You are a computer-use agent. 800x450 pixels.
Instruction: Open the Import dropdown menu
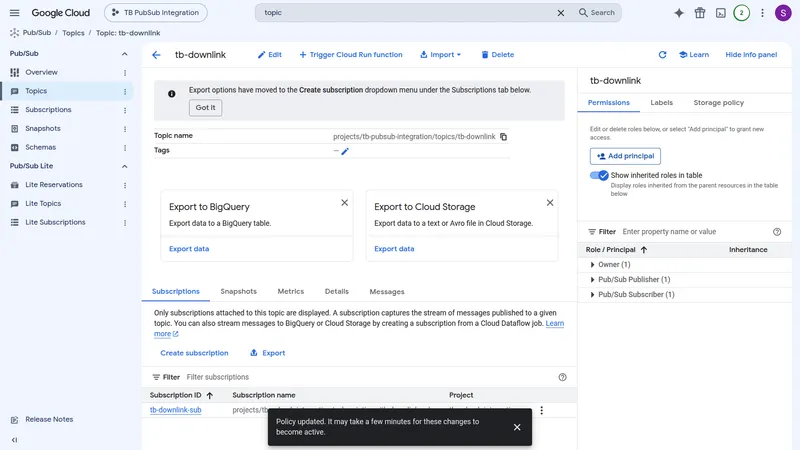(440, 55)
